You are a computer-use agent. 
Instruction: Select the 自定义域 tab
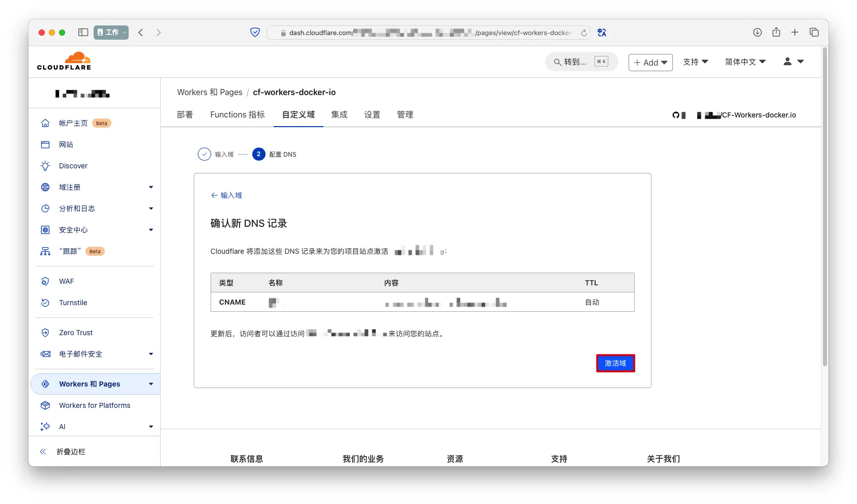(299, 115)
